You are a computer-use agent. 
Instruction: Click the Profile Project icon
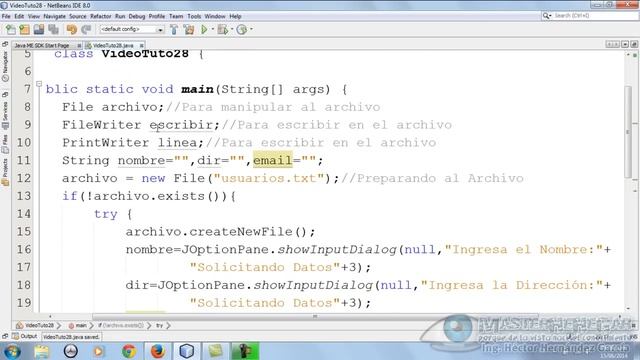[242, 29]
